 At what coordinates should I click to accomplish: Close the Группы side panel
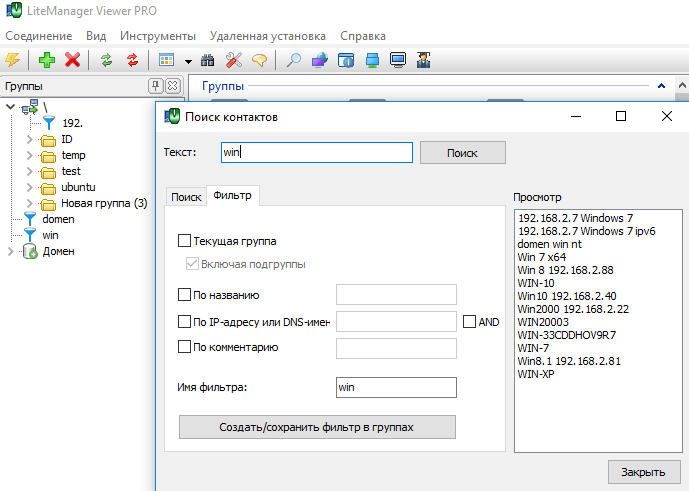click(173, 86)
